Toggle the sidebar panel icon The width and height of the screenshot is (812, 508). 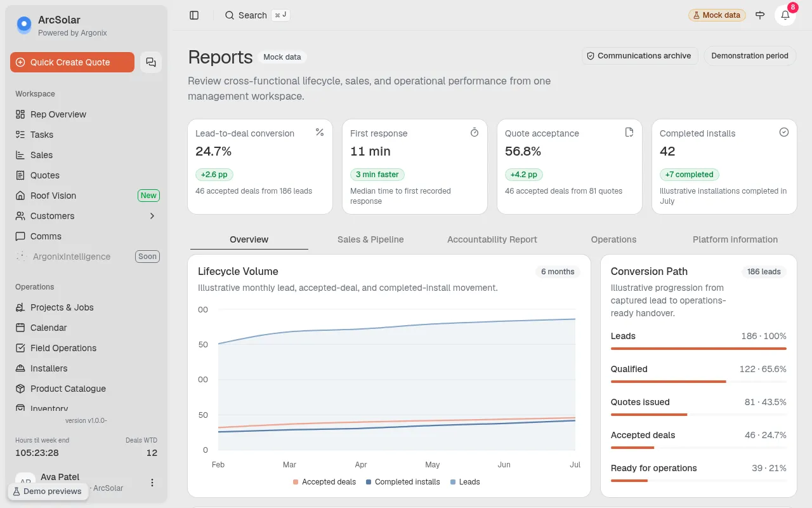coord(194,15)
